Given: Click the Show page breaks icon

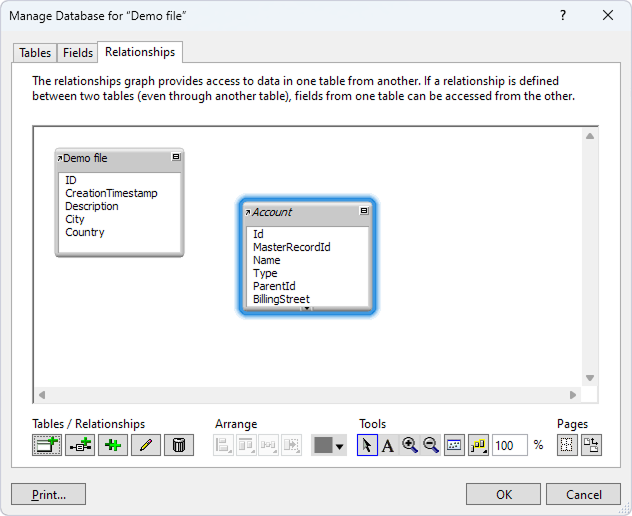Looking at the screenshot, I should [567, 445].
